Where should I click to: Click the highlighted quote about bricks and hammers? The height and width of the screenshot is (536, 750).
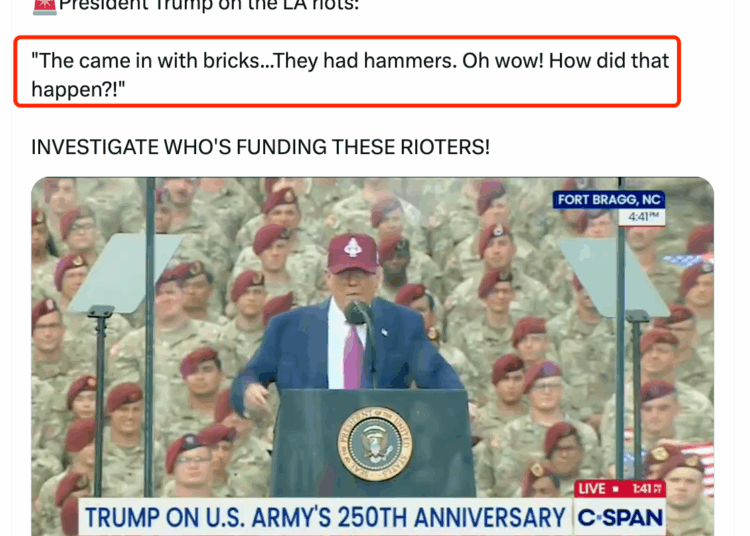click(347, 71)
